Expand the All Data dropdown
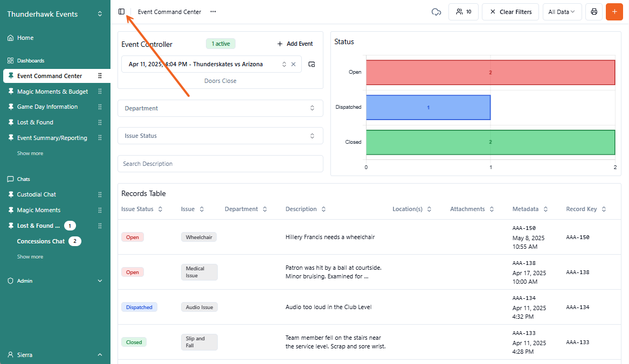This screenshot has height=364, width=629. [x=562, y=12]
